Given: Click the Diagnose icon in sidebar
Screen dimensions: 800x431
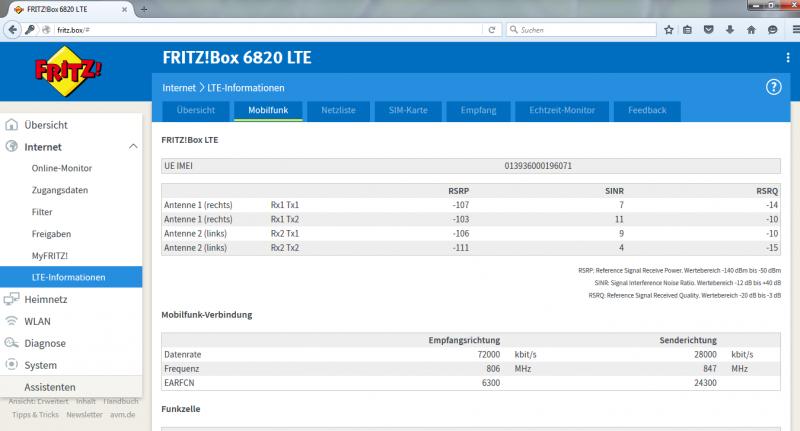Looking at the screenshot, I should 11,343.
